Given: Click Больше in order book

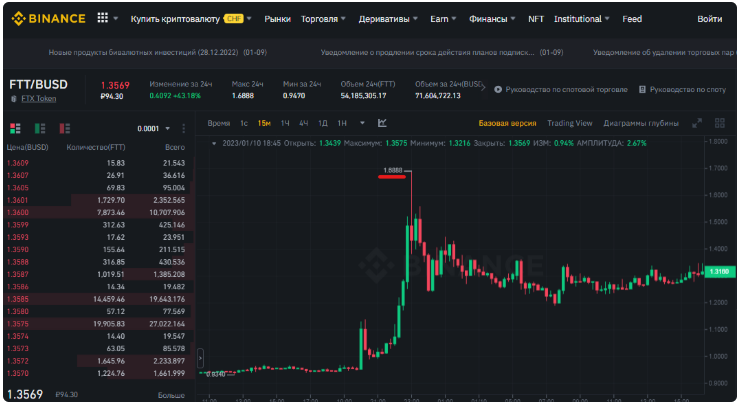Looking at the screenshot, I should pos(171,395).
